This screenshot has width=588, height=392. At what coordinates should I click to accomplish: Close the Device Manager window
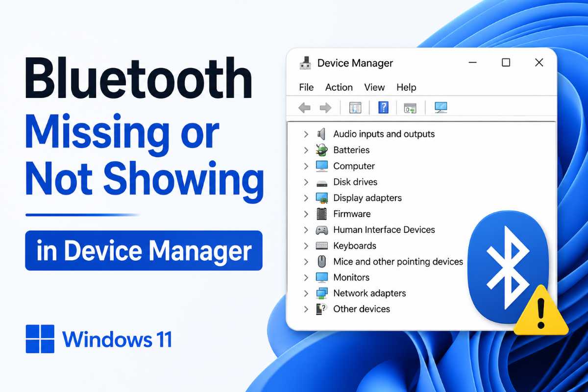pyautogui.click(x=539, y=62)
